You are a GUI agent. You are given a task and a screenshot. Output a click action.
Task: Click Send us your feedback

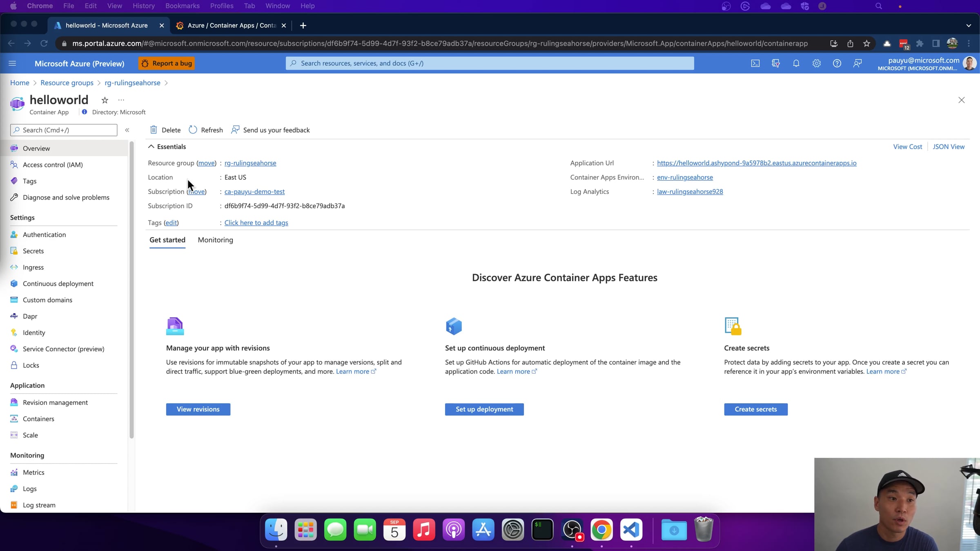(270, 130)
